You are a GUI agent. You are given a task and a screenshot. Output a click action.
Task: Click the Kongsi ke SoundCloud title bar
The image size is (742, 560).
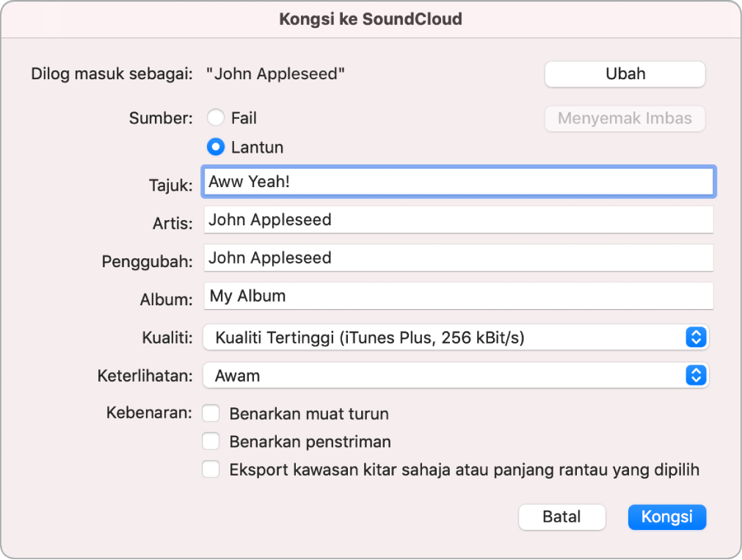(371, 19)
